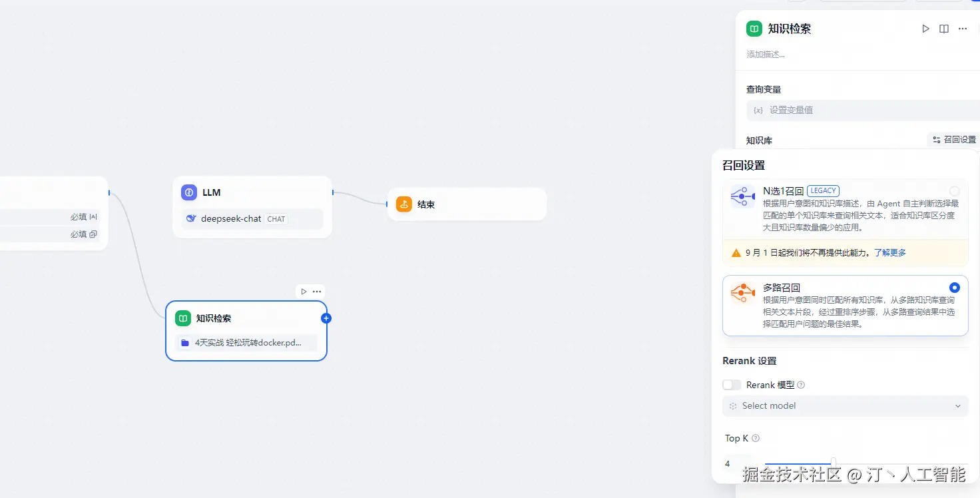
Task: Open the help book icon in panel header
Action: coord(944,29)
